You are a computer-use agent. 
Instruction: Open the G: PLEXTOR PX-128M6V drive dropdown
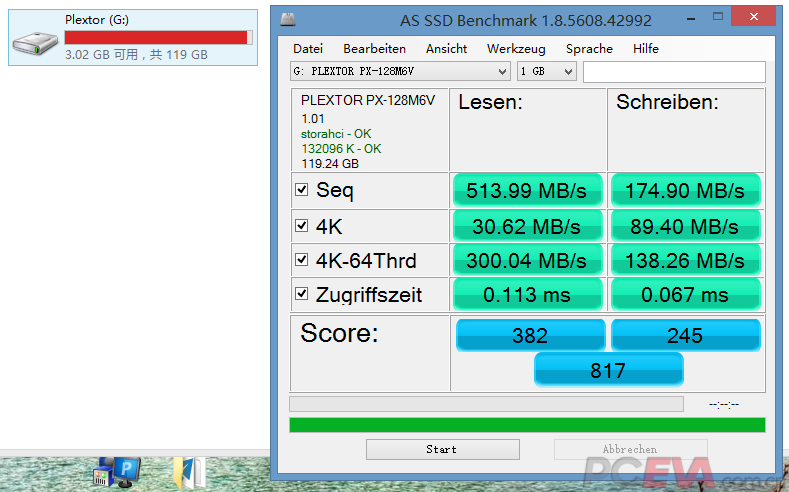click(400, 71)
